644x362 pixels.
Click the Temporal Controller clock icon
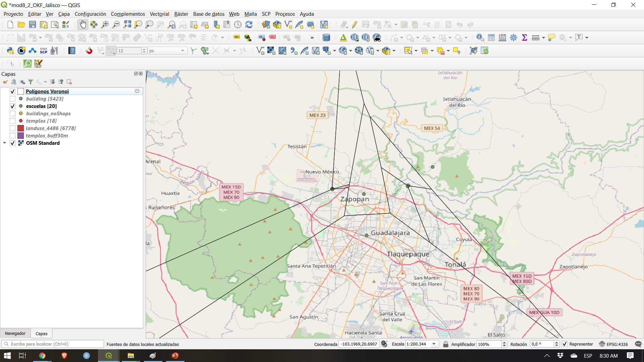[x=238, y=24]
